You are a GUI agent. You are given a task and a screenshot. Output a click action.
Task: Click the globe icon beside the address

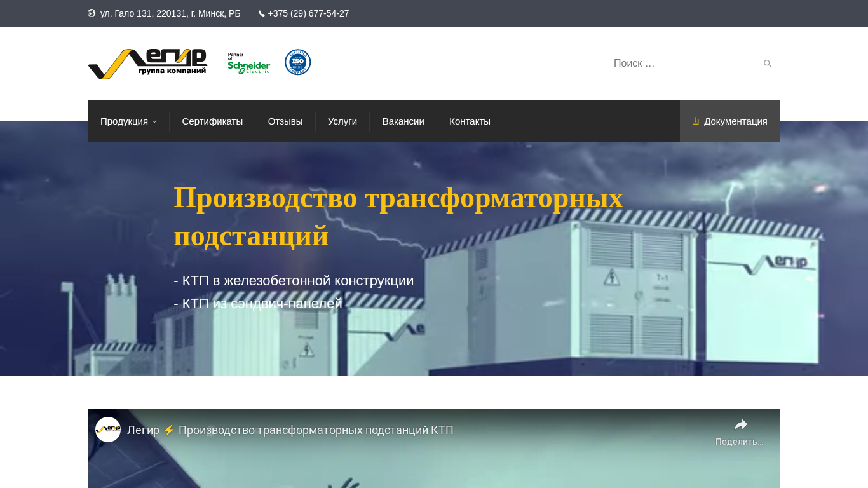(92, 13)
